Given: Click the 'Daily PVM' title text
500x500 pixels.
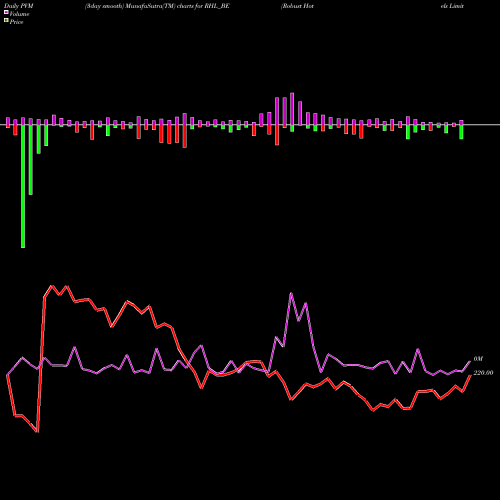Looking at the screenshot, I should pyautogui.click(x=19, y=6).
